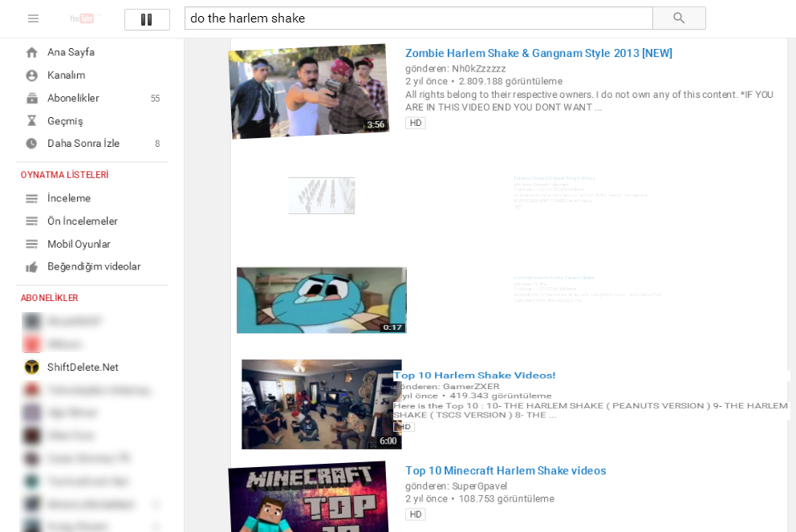Open the Zombie Harlem Shake video thumbnail
This screenshot has height=532, width=796.
(x=309, y=91)
